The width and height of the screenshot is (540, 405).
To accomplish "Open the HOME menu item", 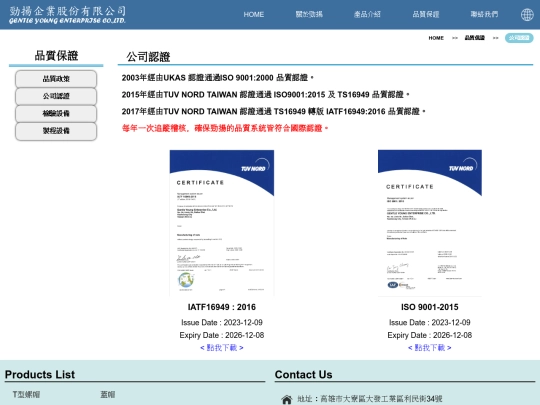I will coord(254,14).
